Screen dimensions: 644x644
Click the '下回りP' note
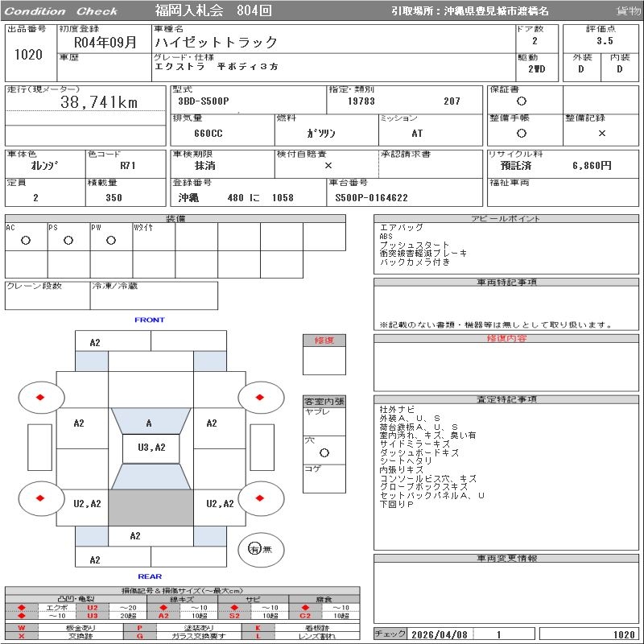[x=396, y=504]
